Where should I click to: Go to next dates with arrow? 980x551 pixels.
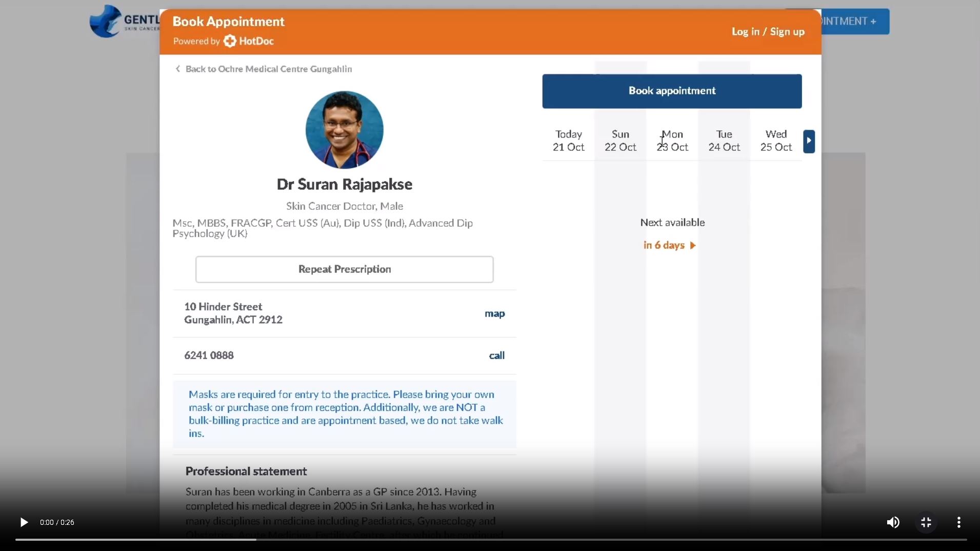click(x=809, y=141)
